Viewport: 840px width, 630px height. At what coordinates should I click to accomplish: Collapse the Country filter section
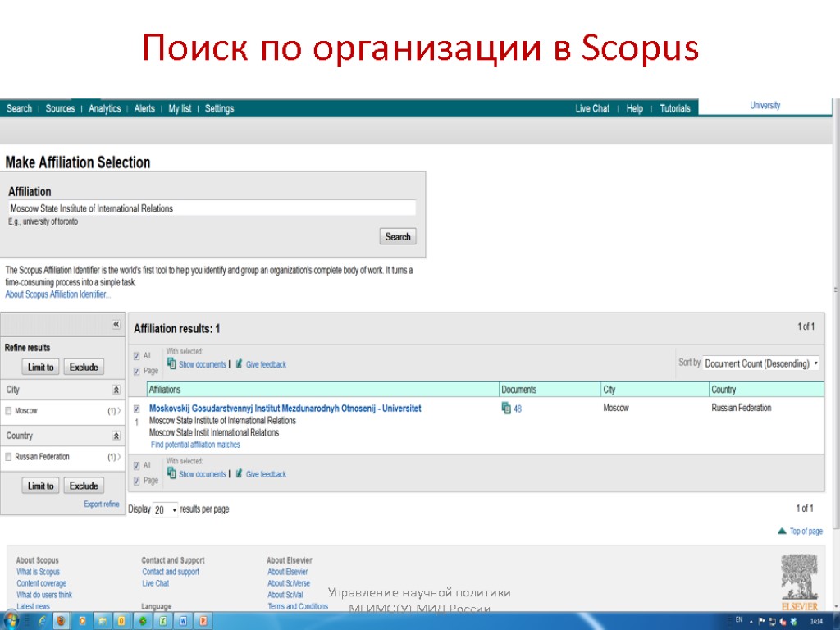116,436
